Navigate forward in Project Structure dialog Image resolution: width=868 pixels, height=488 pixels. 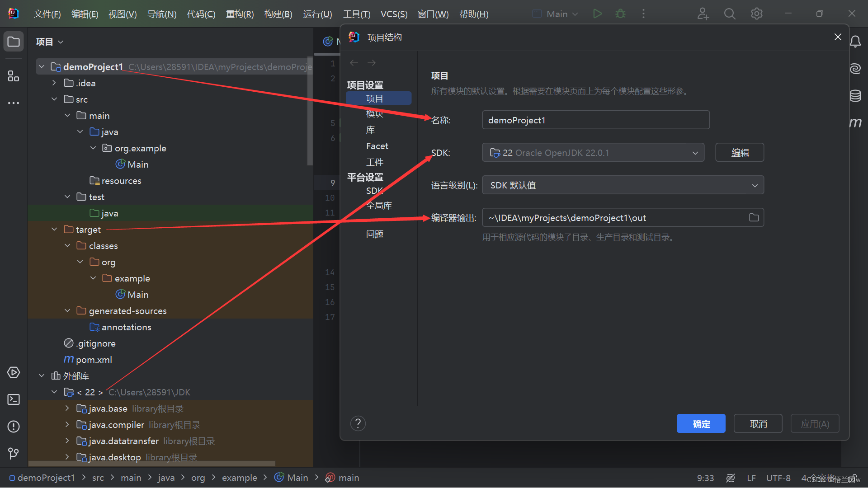(372, 63)
